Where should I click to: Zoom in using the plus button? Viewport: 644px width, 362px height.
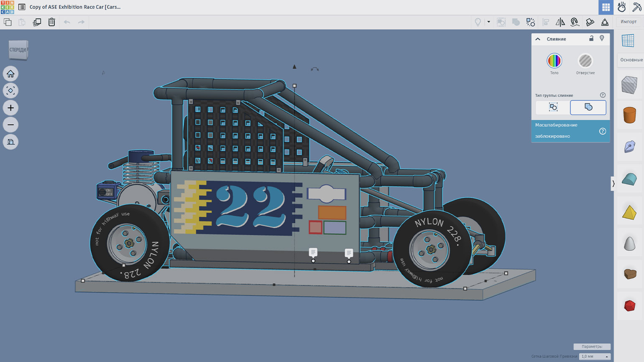point(10,108)
